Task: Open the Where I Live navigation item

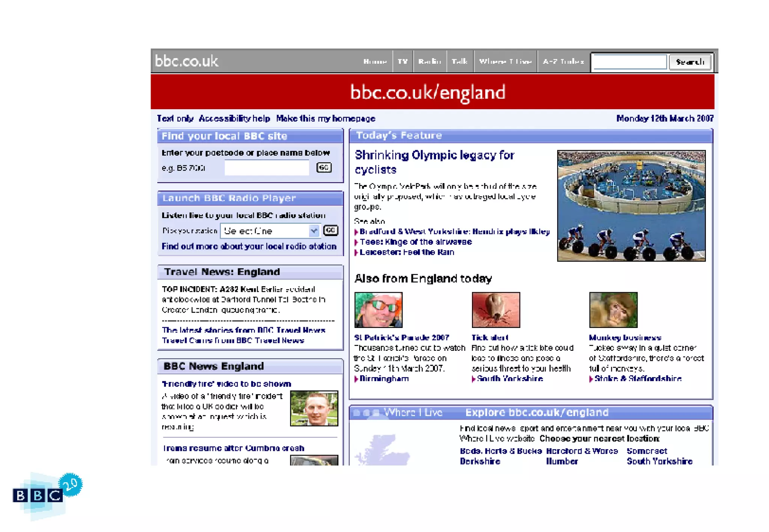Action: click(x=505, y=61)
